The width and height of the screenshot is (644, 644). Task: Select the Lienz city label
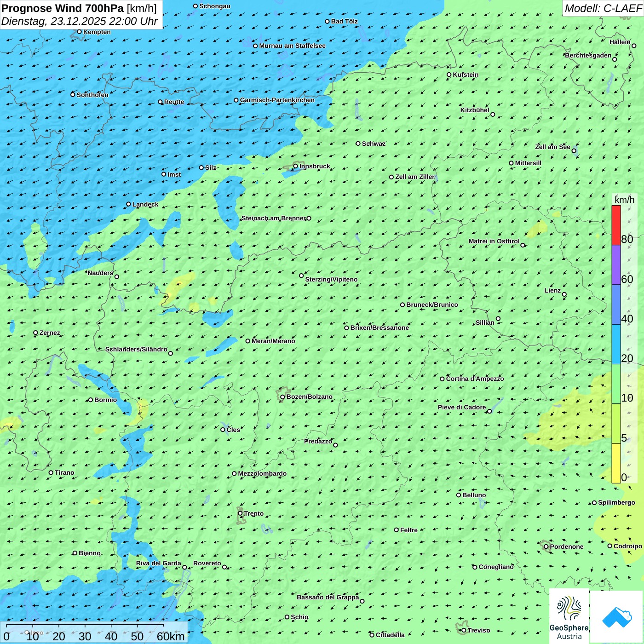pos(552,290)
